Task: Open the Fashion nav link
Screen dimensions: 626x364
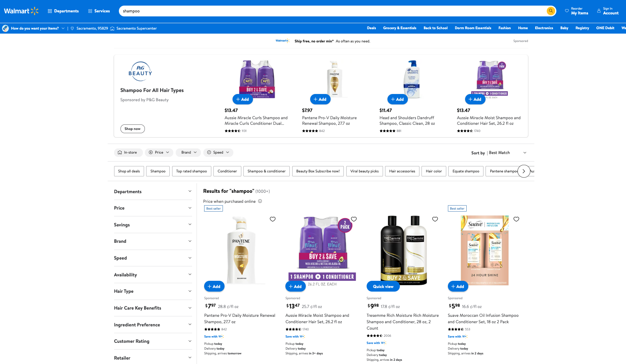Action: point(504,28)
